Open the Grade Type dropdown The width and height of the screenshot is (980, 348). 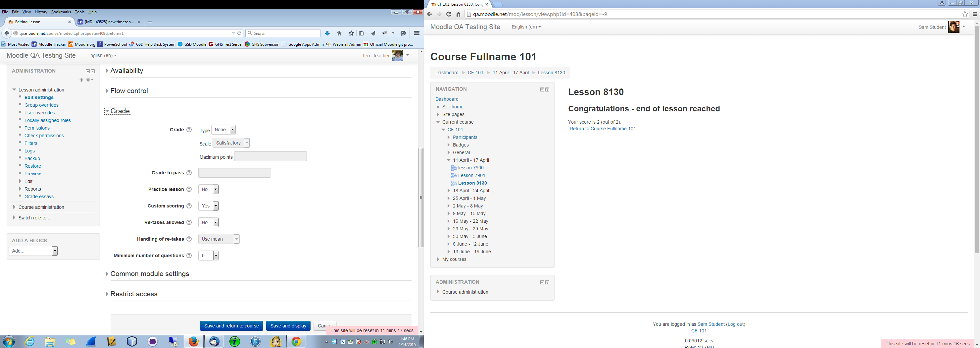223,130
